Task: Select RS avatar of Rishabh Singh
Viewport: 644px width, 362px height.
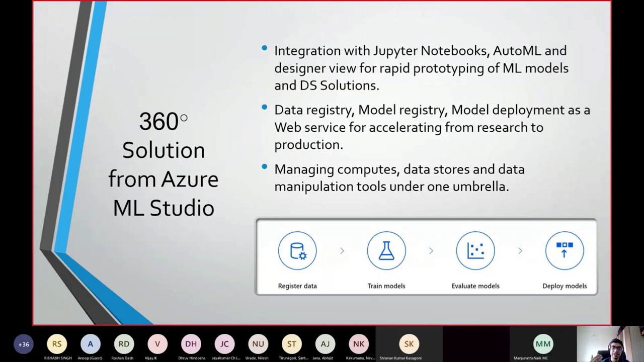Action: click(57, 344)
